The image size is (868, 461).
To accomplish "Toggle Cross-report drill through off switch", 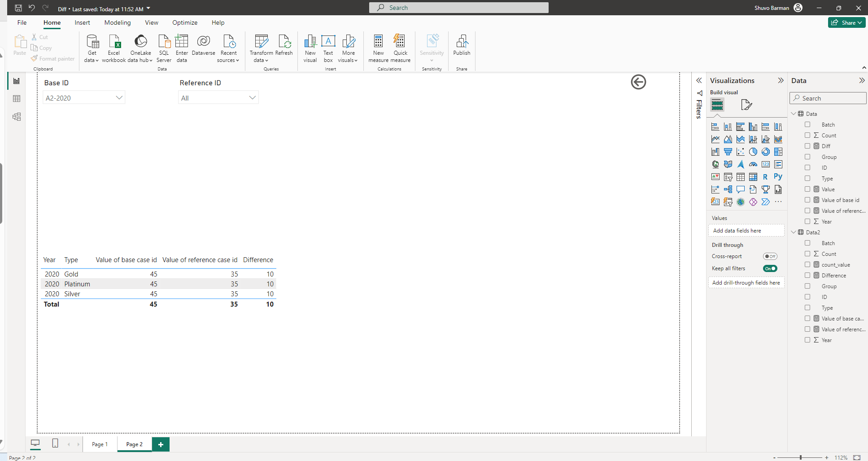I will click(x=770, y=256).
